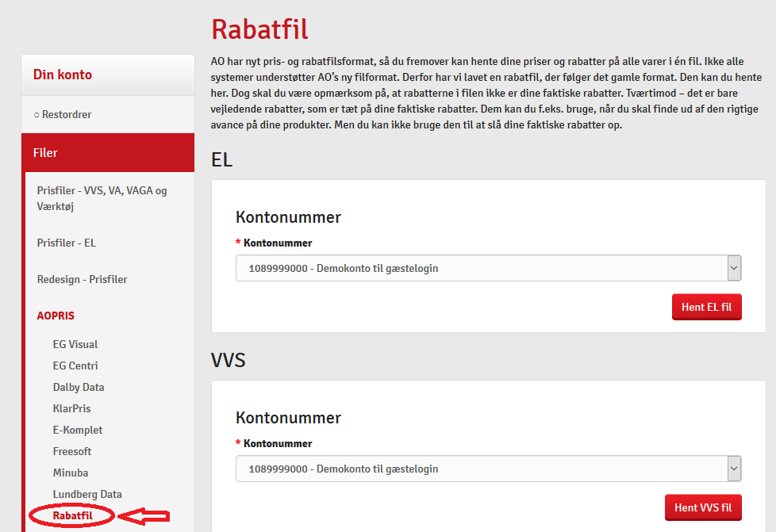This screenshot has width=776, height=532.
Task: Open the Restordrer sidebar link
Action: tap(67, 115)
